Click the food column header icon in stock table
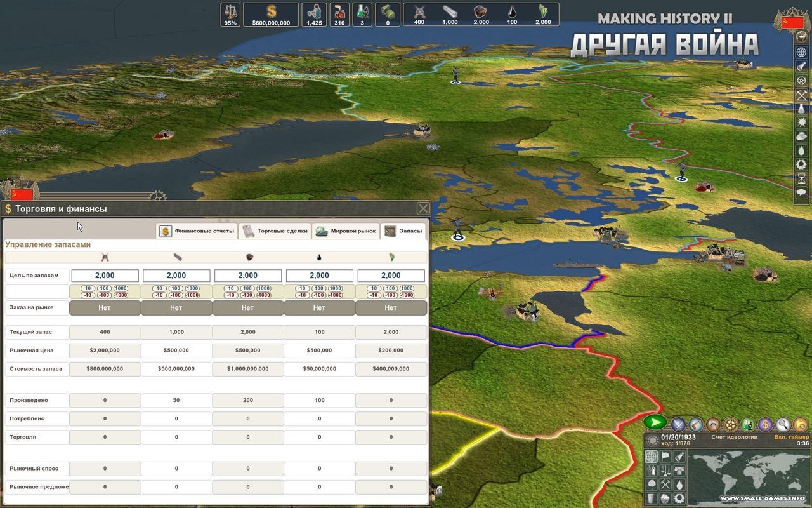The width and height of the screenshot is (812, 508). point(391,257)
